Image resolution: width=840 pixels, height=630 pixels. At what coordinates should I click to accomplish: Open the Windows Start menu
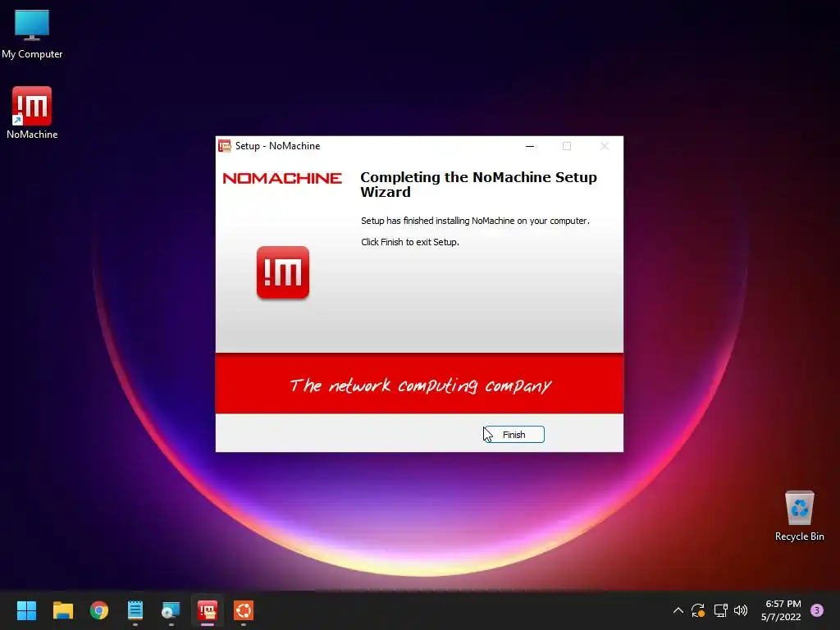click(26, 610)
